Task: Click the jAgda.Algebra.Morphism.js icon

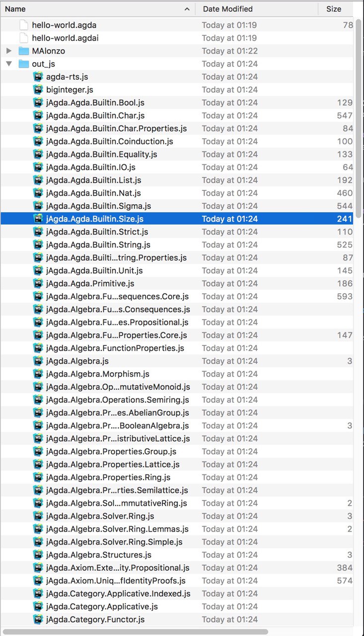Action: (x=38, y=374)
